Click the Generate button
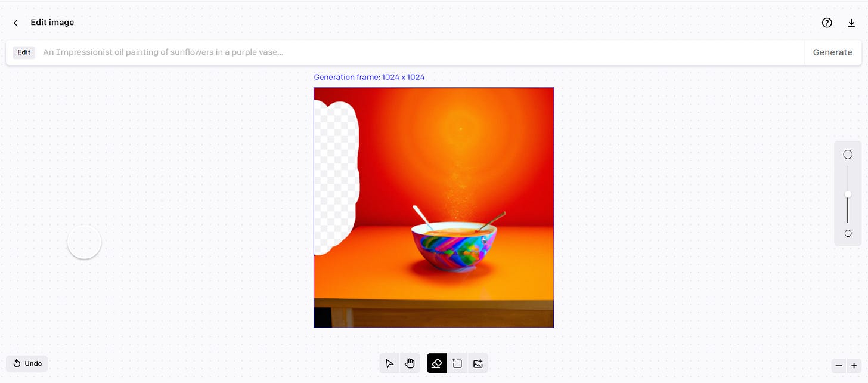Viewport: 868px width, 383px height. click(x=832, y=52)
